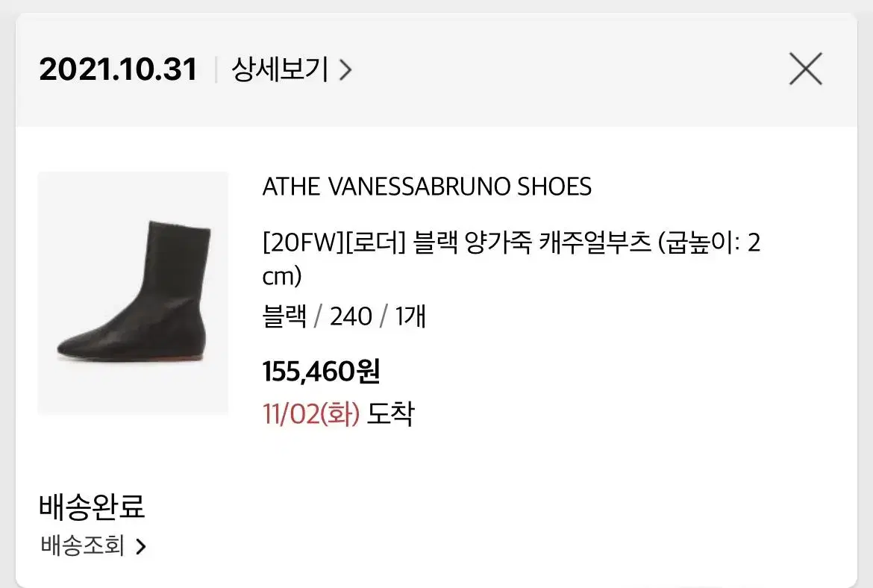The image size is (873, 588).
Task: Select ATHE VANESSABRUNO SHOES brand name
Action: (427, 187)
